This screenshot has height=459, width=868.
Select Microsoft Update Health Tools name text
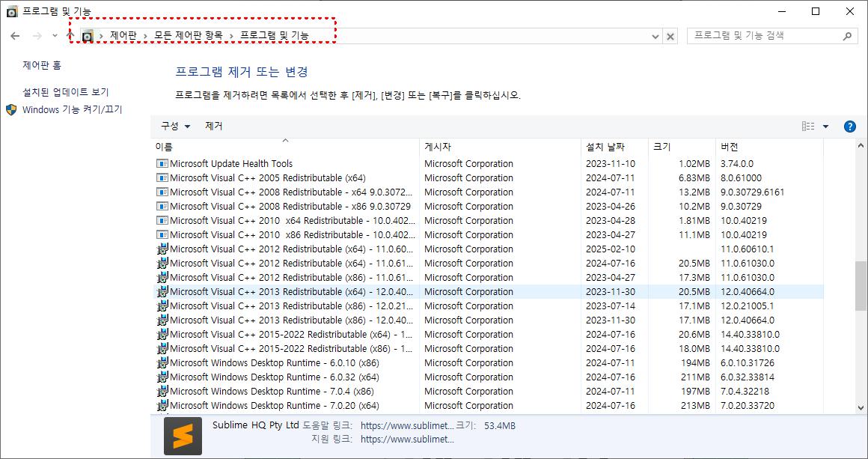click(231, 163)
